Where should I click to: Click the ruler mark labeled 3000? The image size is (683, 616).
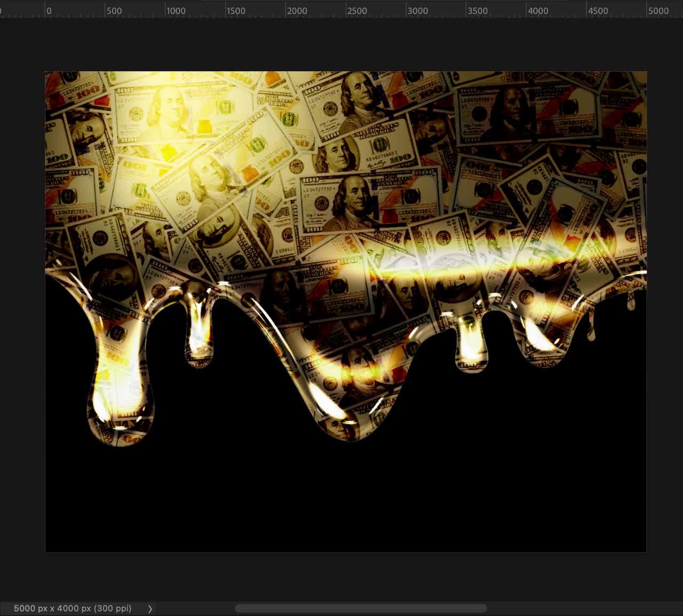[418, 11]
